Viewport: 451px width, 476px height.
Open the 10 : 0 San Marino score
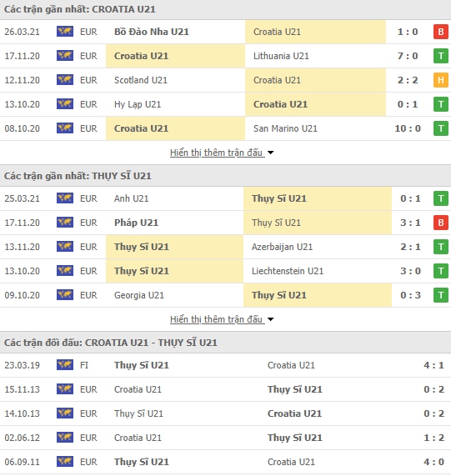click(408, 128)
